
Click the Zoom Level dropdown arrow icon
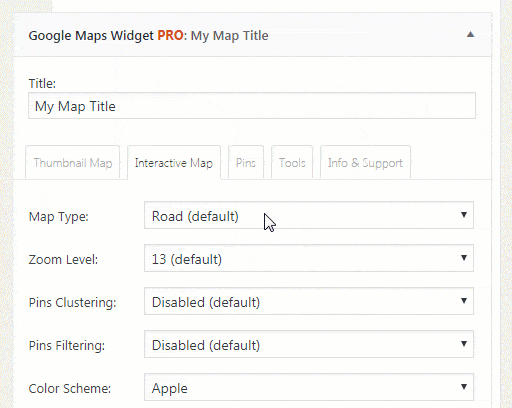coord(464,258)
